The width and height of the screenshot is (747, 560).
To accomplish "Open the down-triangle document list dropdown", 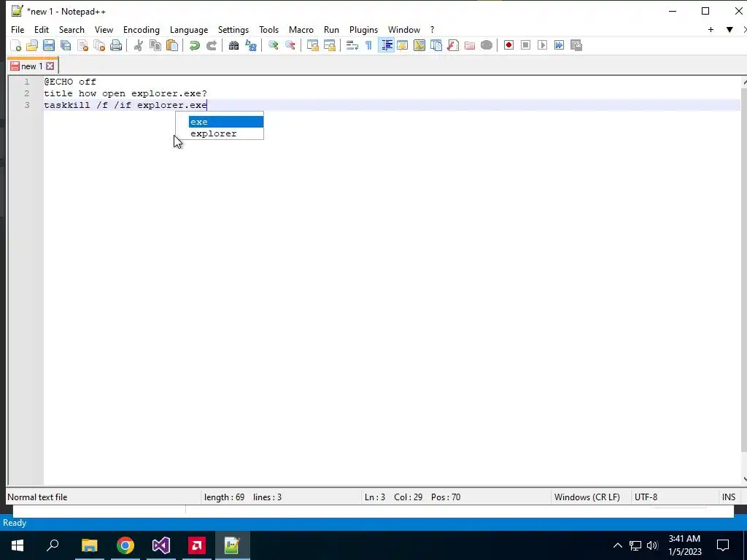I will 729,29.
